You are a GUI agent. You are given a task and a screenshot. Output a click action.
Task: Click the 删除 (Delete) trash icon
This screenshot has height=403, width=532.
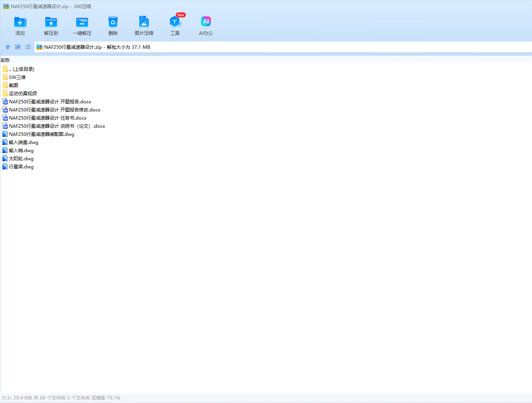pos(113,22)
